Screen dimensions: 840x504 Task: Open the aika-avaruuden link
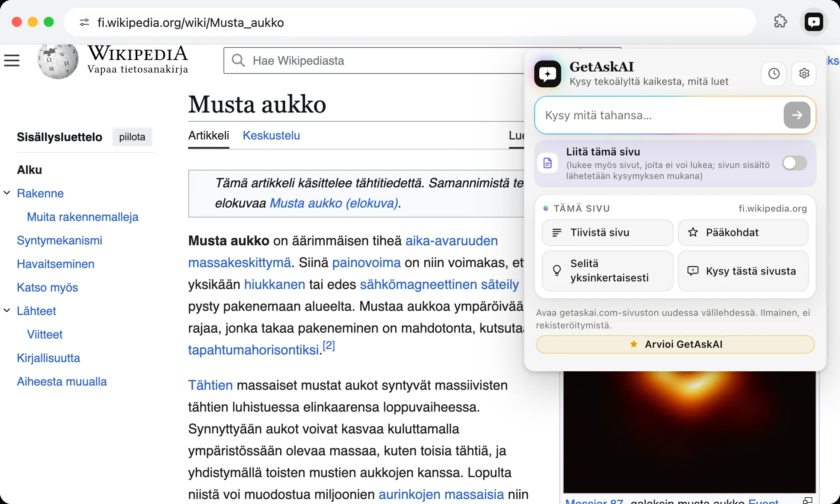click(451, 241)
